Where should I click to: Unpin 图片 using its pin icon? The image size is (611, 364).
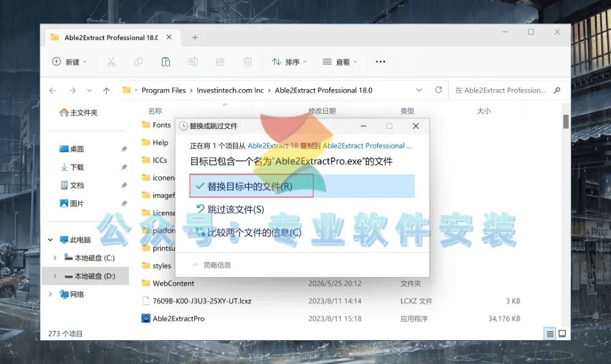coord(124,203)
